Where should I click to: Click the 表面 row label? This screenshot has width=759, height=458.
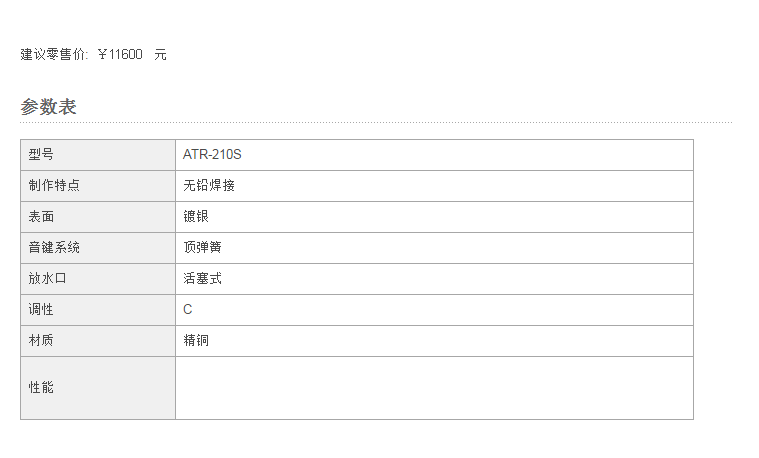pyautogui.click(x=41, y=216)
